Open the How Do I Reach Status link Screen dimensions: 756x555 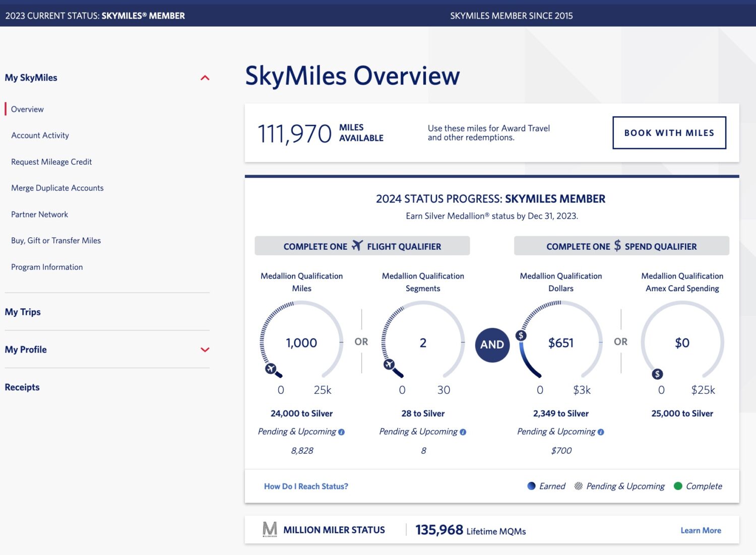click(x=305, y=486)
